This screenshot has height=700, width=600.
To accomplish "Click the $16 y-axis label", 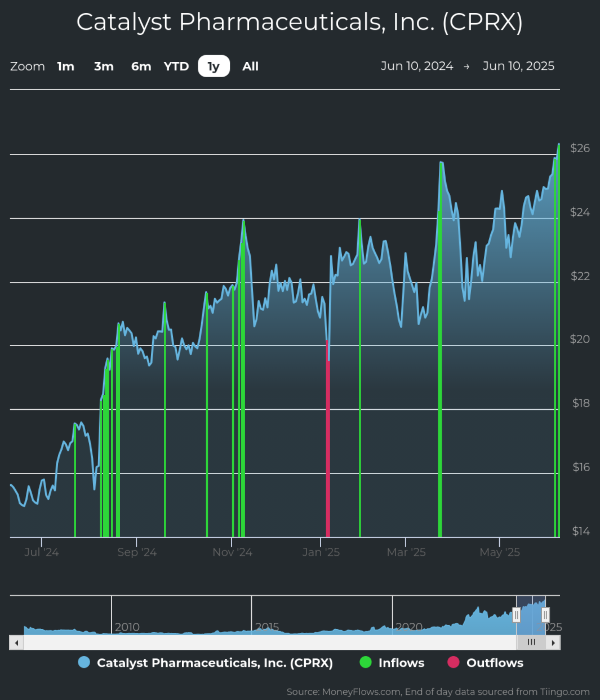I will [581, 467].
